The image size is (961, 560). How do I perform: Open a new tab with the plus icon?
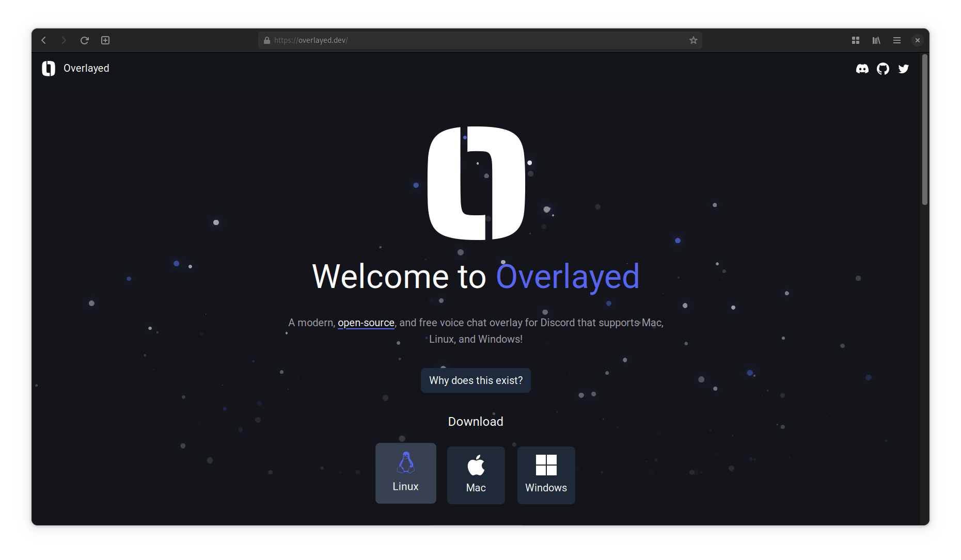[105, 40]
